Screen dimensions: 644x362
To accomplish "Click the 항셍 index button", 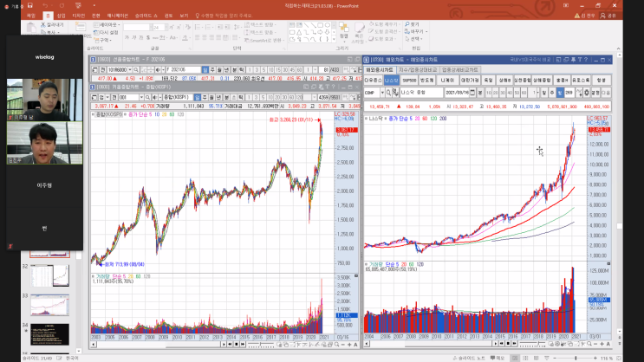I will point(602,81).
